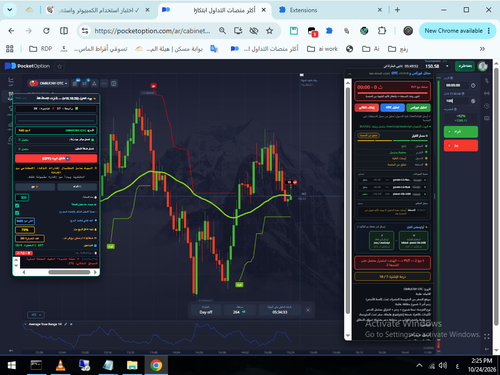The height and width of the screenshot is (375, 500).
Task: Click the green deposit button in header
Action: (x=465, y=66)
